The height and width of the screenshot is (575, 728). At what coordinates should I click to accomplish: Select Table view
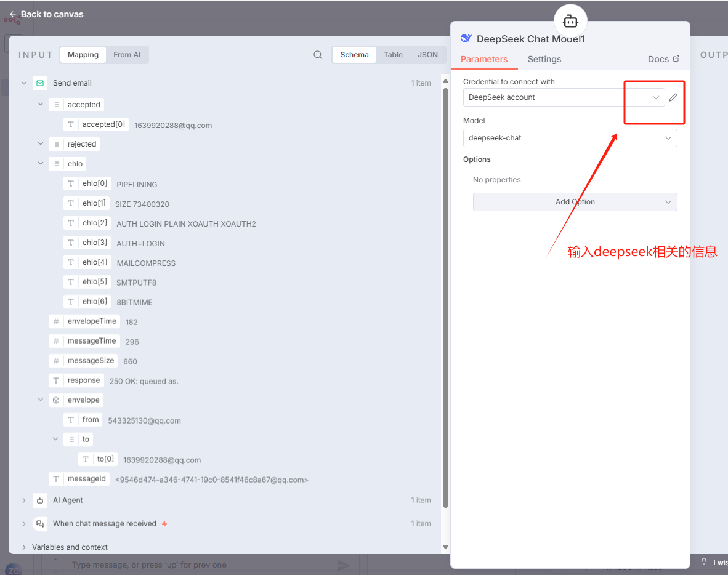tap(393, 55)
